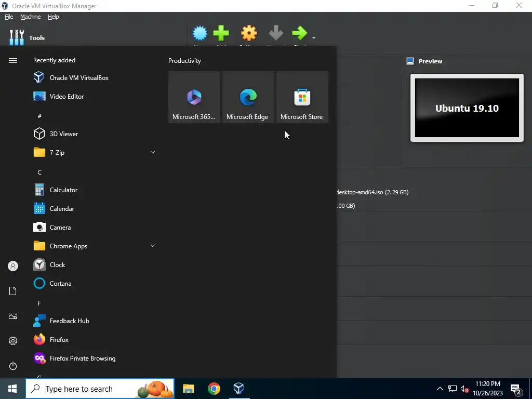
Task: Start the VM with the green arrow
Action: tap(300, 33)
